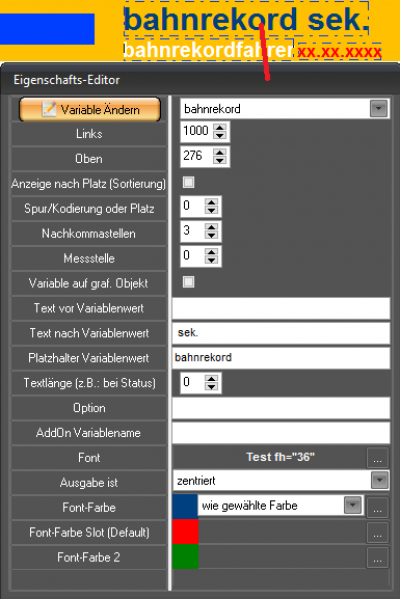The image size is (400, 599).
Task: Click the Variable Ändern button
Action: pos(90,110)
